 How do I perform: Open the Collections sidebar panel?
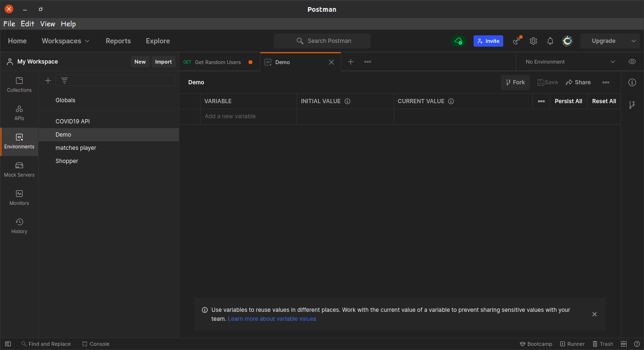coord(19,85)
